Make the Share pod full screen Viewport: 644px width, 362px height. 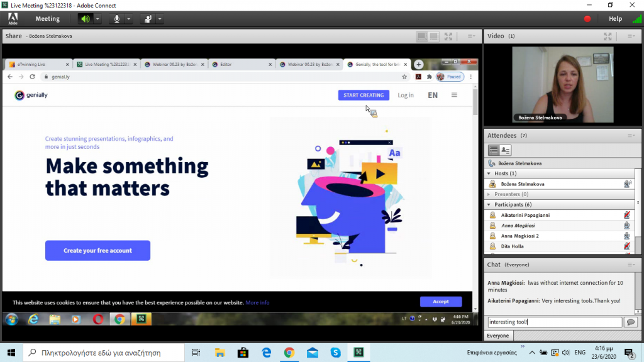tap(448, 36)
